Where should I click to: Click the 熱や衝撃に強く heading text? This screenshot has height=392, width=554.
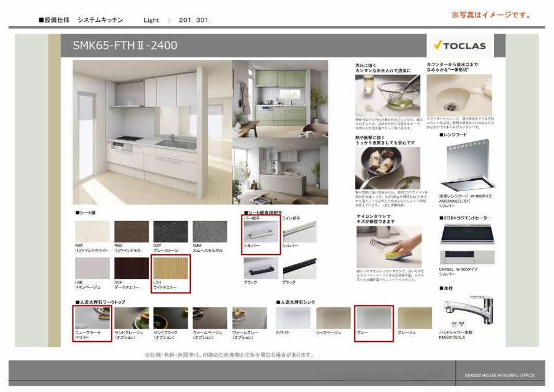tap(370, 137)
